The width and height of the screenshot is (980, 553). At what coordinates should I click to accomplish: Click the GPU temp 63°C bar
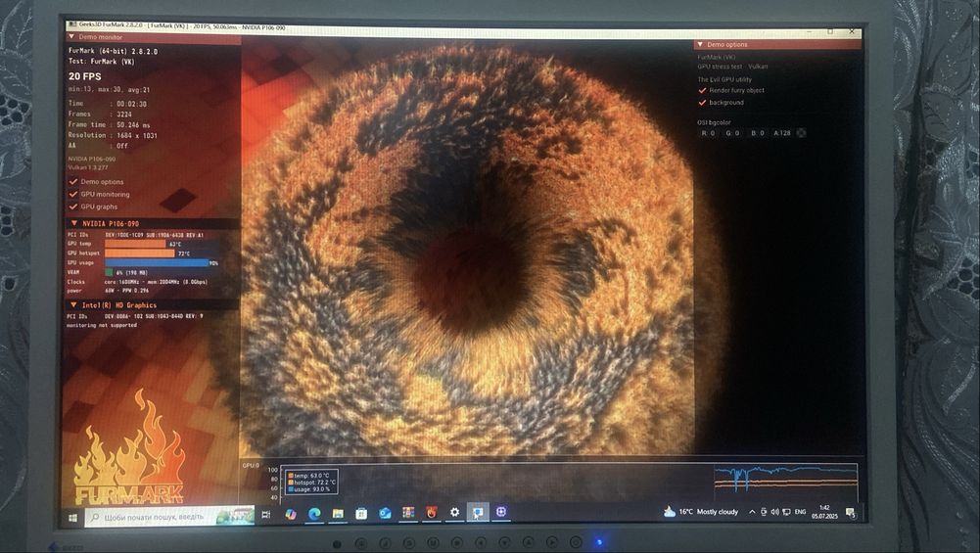[136, 244]
